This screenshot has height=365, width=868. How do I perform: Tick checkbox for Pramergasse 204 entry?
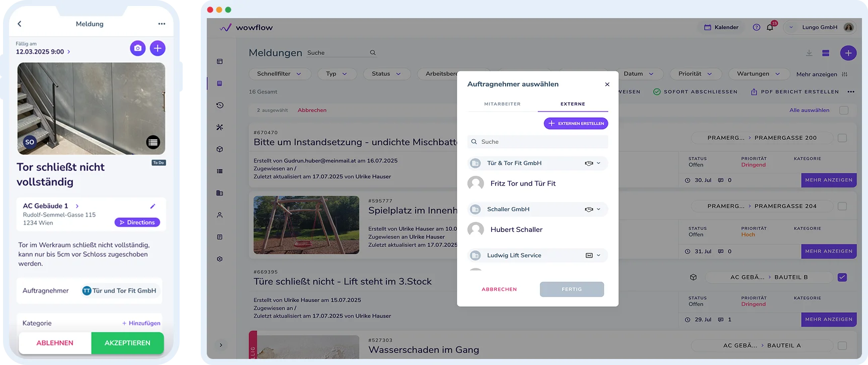pos(842,206)
